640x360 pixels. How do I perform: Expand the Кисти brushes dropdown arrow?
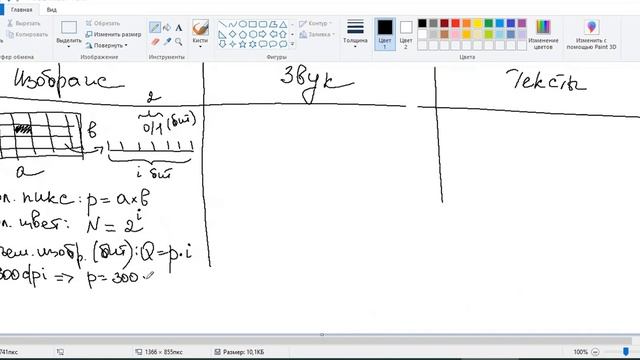[200, 46]
